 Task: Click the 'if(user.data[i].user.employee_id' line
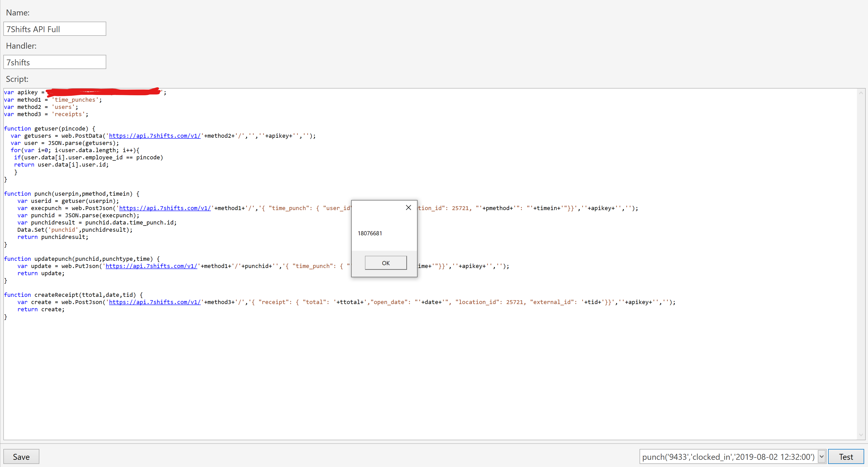[88, 158]
